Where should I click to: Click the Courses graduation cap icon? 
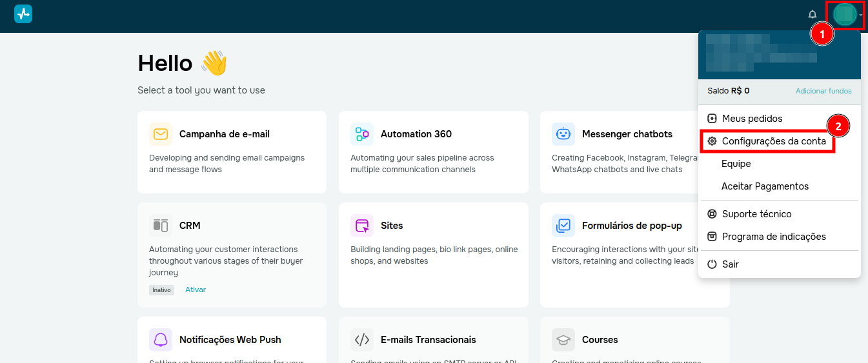pos(563,340)
